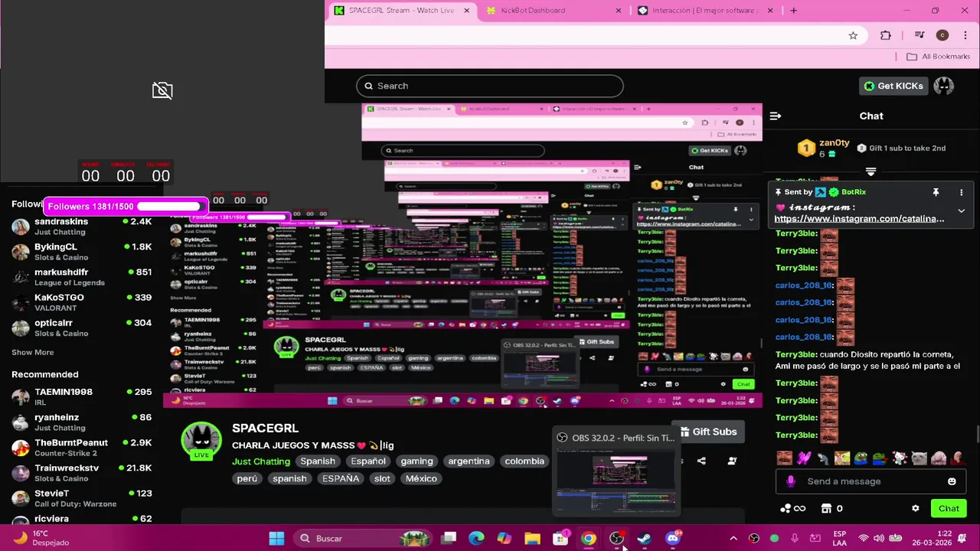
Task: Open the profile avatar menu next to Get KICKs
Action: pos(943,86)
